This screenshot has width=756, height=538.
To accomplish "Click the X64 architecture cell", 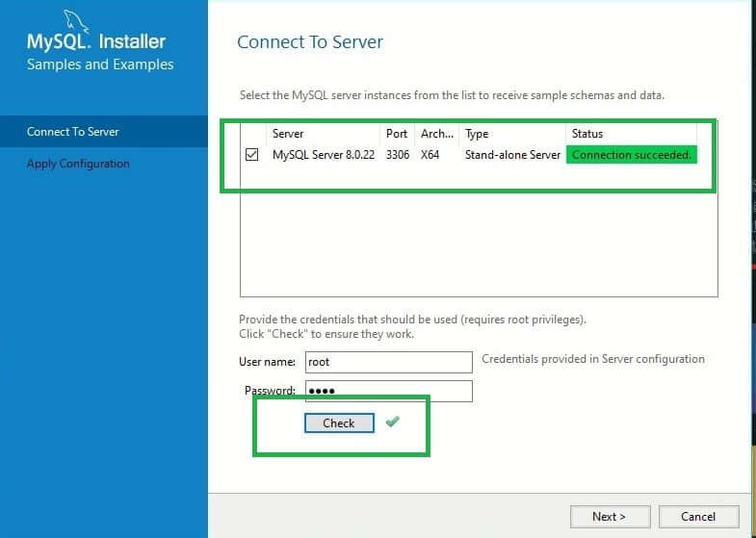I will [x=430, y=155].
